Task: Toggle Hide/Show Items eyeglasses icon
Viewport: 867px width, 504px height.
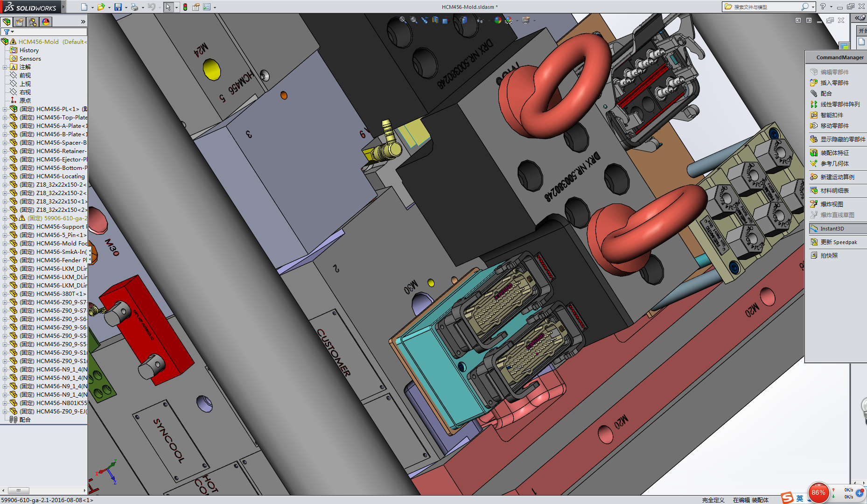Action: point(480,20)
